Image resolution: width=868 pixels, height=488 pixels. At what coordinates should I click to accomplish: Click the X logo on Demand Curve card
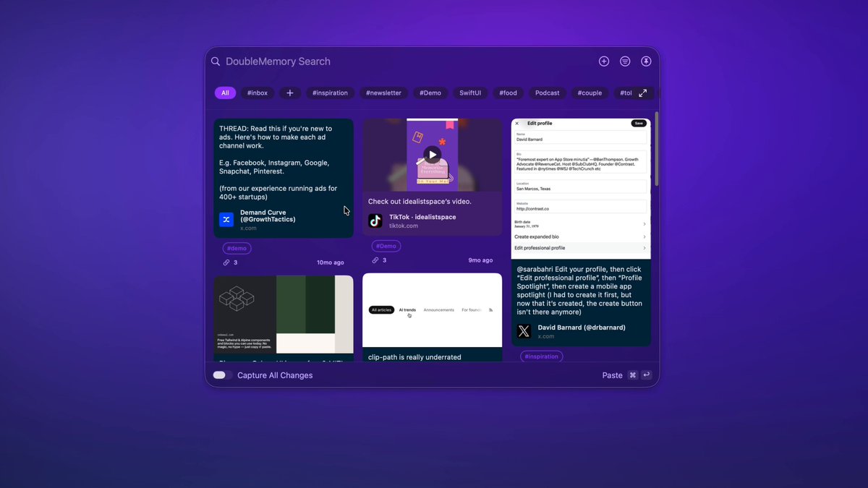pos(226,220)
